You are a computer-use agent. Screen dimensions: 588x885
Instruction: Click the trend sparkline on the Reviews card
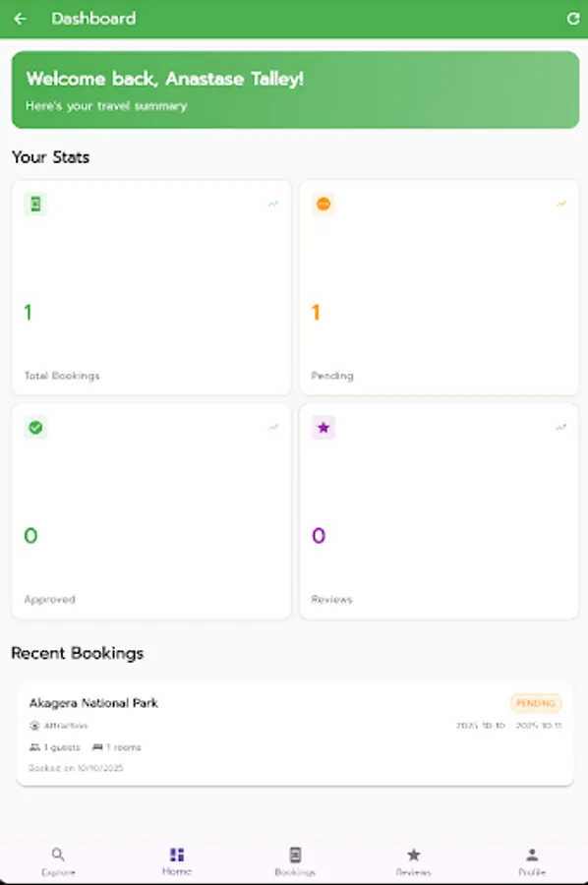point(560,427)
